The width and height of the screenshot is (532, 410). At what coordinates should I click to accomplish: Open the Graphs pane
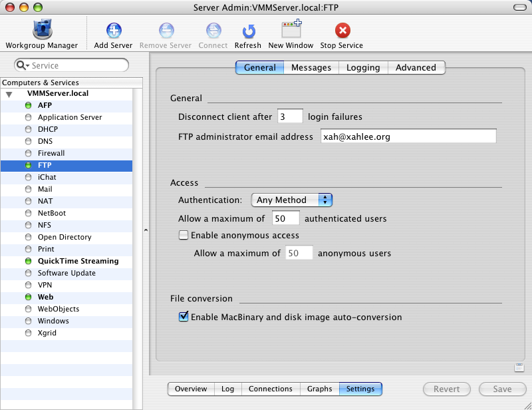(x=320, y=389)
